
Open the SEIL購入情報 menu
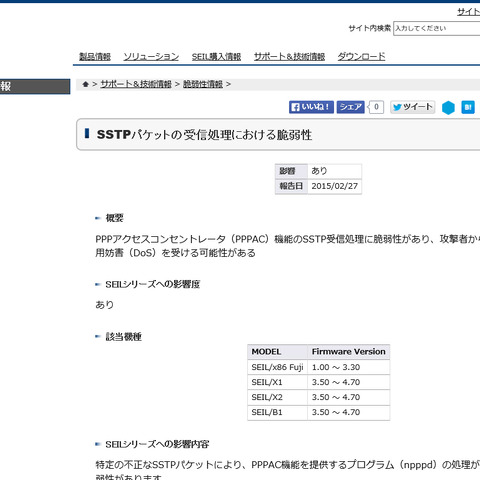point(216,56)
